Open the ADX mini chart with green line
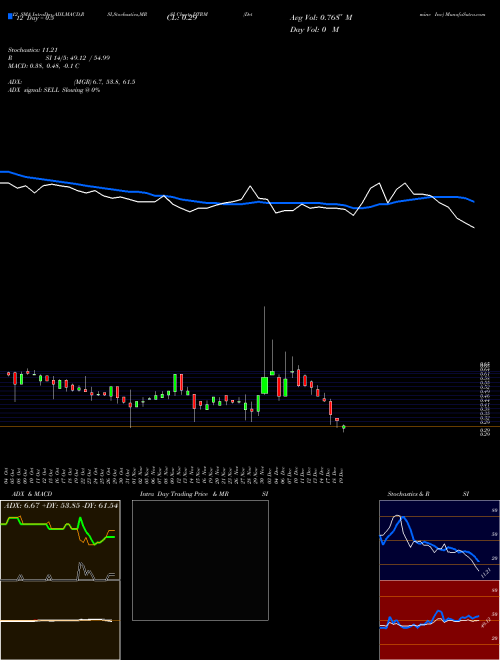500x660 pixels. click(60, 540)
